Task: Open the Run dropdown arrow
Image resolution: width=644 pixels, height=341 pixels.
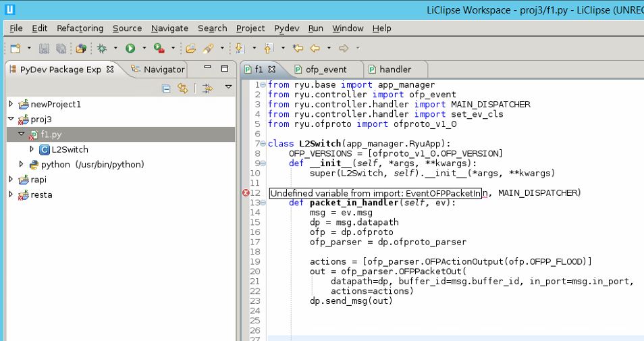Action: click(144, 49)
